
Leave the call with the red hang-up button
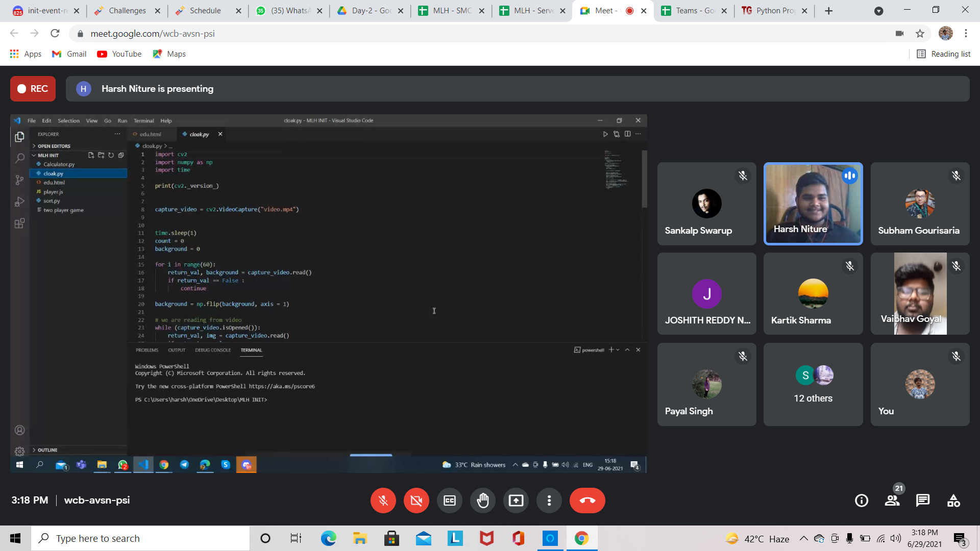(x=587, y=500)
